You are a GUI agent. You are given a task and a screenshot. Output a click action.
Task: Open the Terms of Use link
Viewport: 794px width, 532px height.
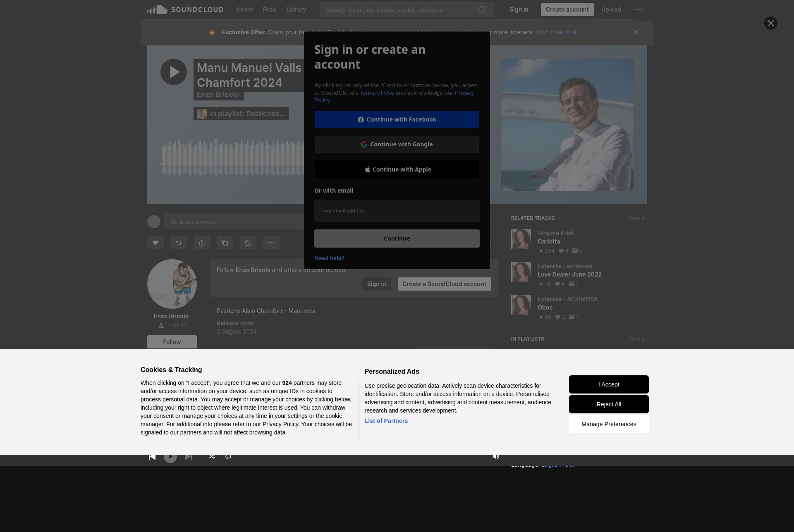(377, 93)
